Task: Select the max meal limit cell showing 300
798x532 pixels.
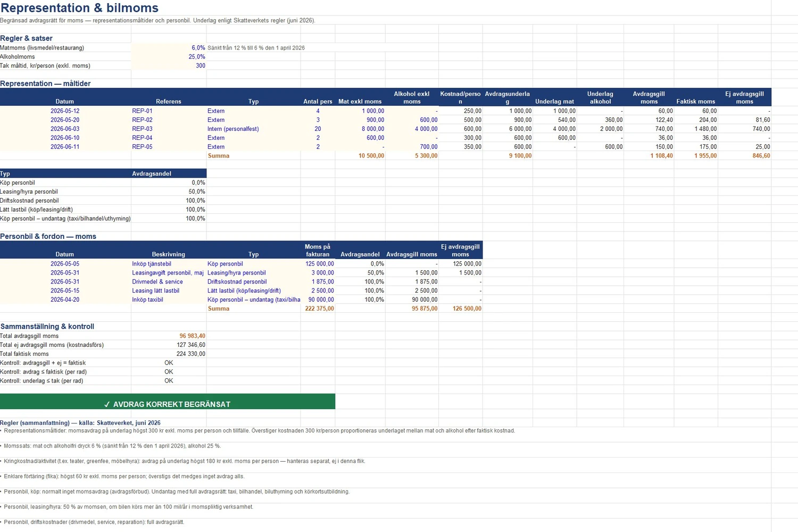Action: (169, 66)
